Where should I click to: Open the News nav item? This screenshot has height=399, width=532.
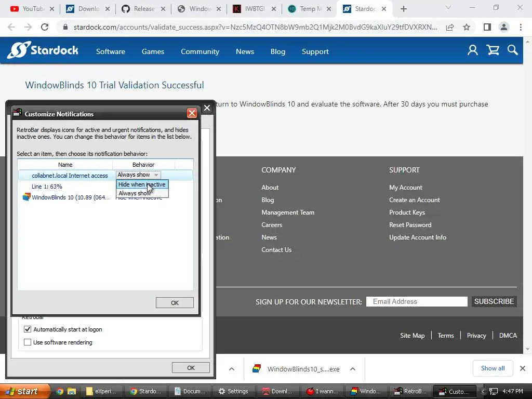click(x=245, y=51)
